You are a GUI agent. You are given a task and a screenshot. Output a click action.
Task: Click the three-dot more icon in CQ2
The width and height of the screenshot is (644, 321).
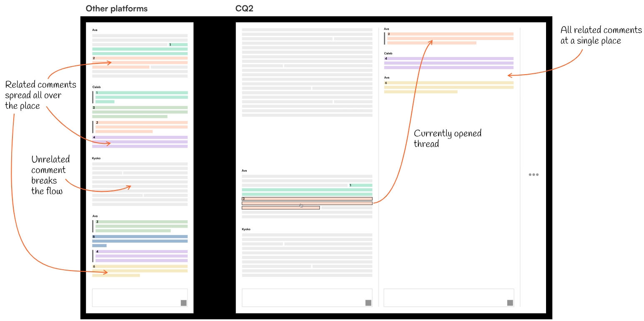534,175
